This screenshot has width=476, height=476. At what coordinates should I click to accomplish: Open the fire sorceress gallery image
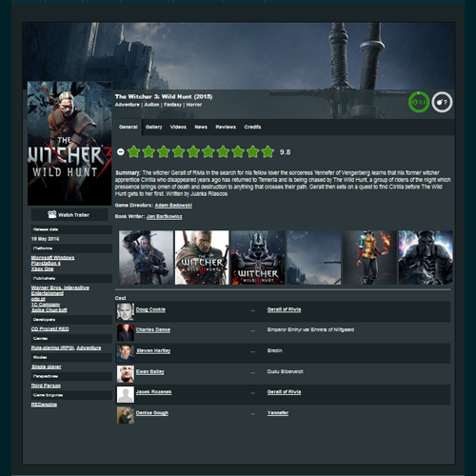(369, 257)
